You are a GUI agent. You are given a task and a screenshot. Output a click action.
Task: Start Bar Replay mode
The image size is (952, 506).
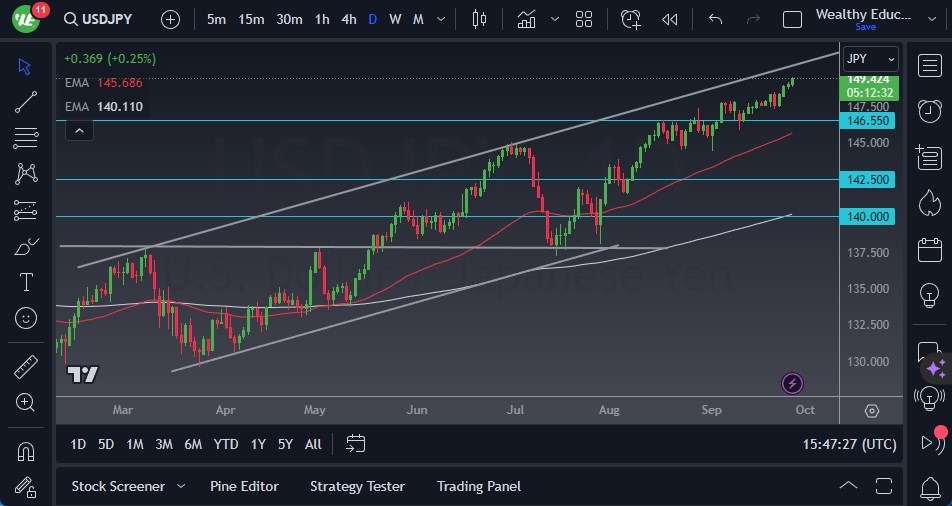pos(669,19)
